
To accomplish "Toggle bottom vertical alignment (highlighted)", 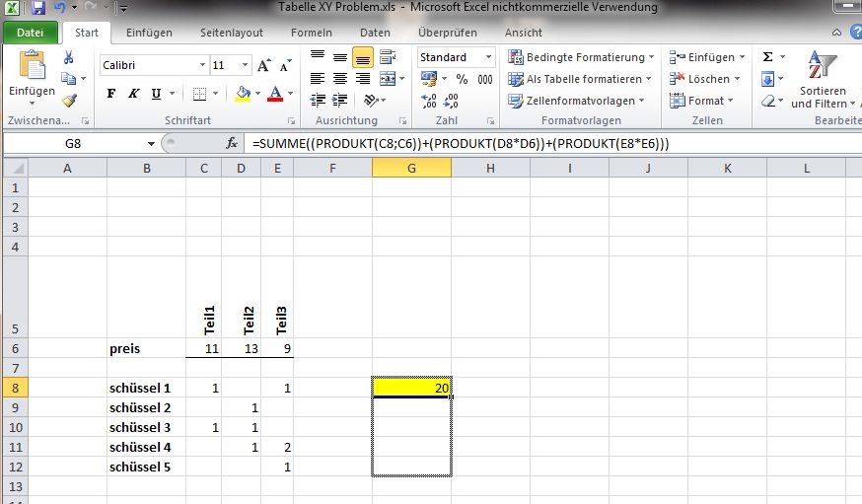I will pos(363,57).
